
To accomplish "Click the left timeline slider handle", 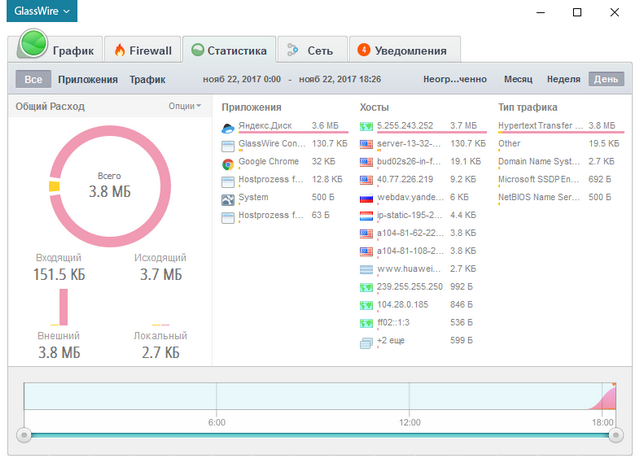I will click(x=24, y=435).
